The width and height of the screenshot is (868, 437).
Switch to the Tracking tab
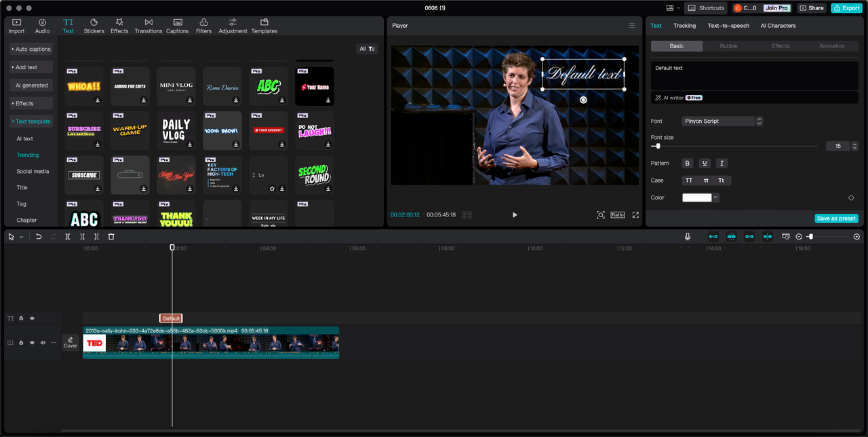[x=684, y=26]
